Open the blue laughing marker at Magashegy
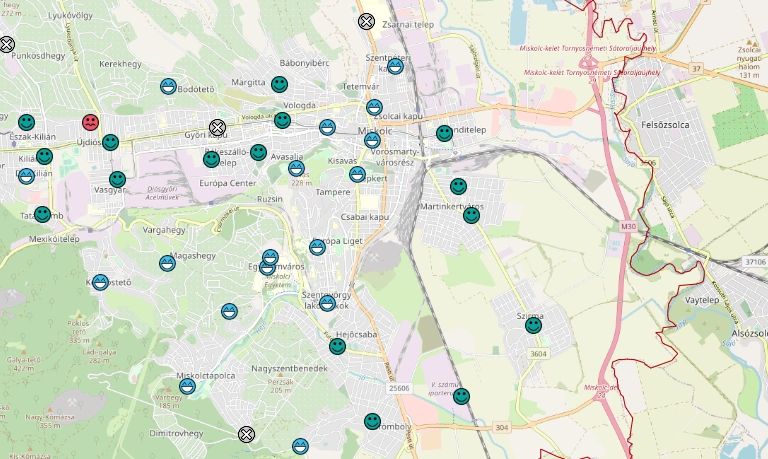 click(167, 264)
